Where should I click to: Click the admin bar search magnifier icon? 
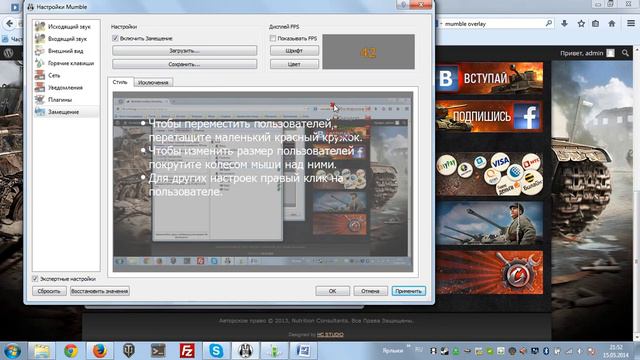point(625,53)
